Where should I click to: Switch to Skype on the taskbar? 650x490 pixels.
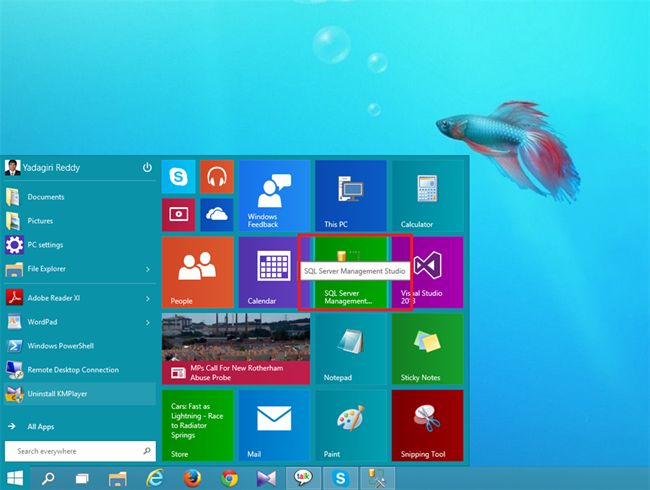point(340,479)
